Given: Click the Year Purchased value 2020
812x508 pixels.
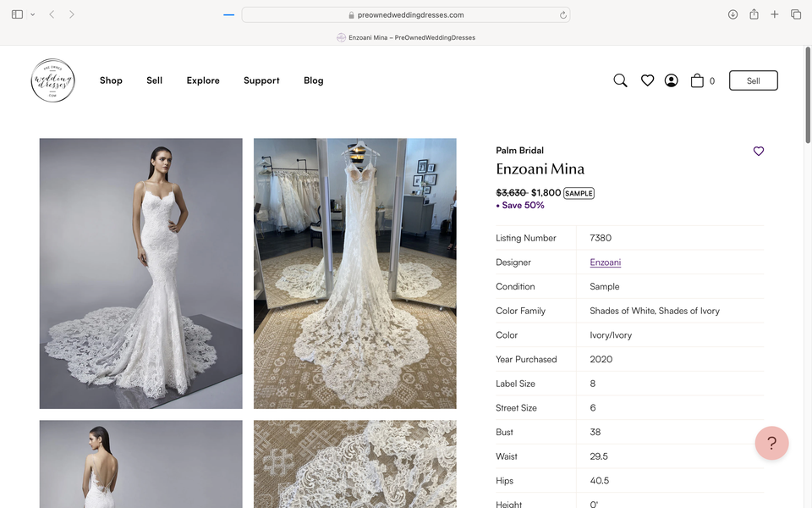Looking at the screenshot, I should [601, 359].
